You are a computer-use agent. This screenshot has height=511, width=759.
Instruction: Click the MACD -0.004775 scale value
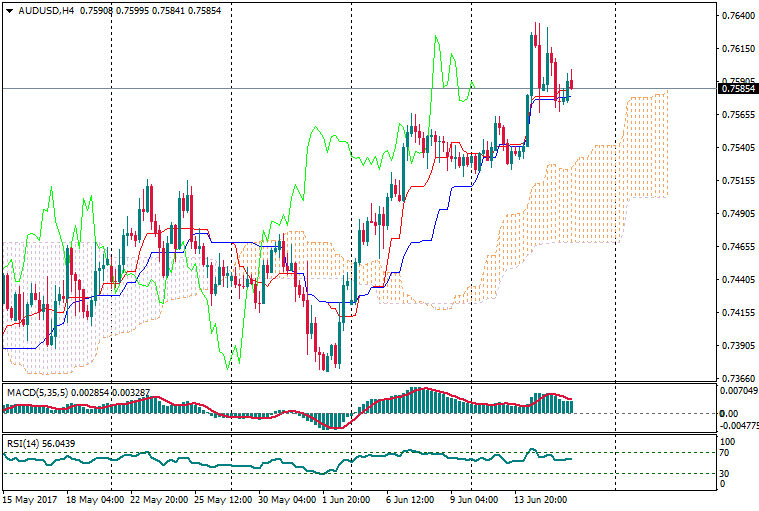point(739,425)
